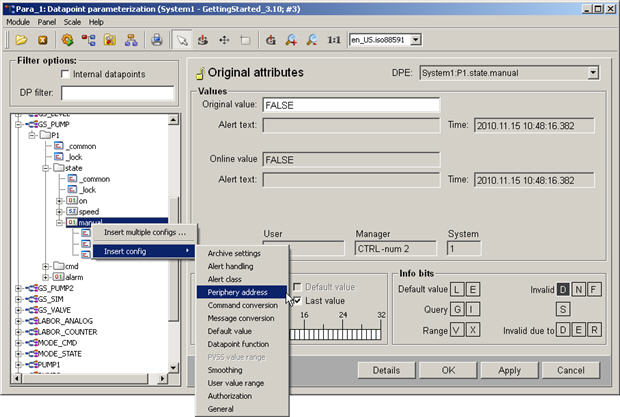Click the Apply button
The height and width of the screenshot is (417, 620).
tap(509, 370)
